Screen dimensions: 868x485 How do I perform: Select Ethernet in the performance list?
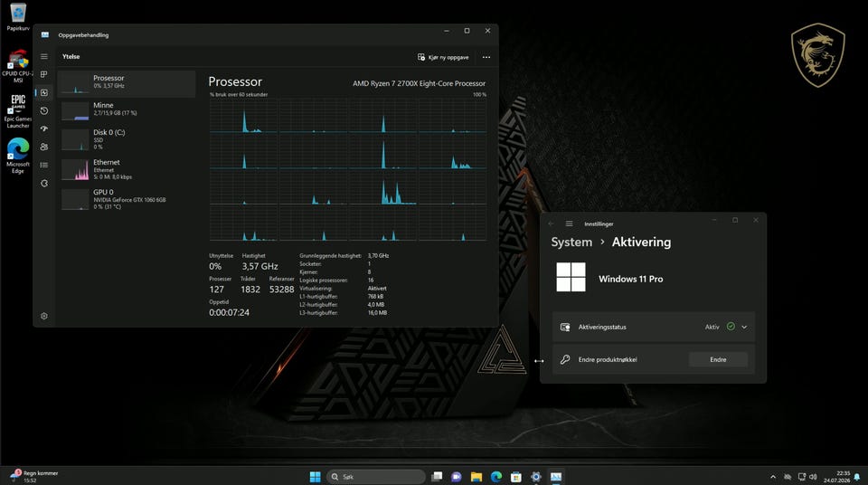coord(127,169)
